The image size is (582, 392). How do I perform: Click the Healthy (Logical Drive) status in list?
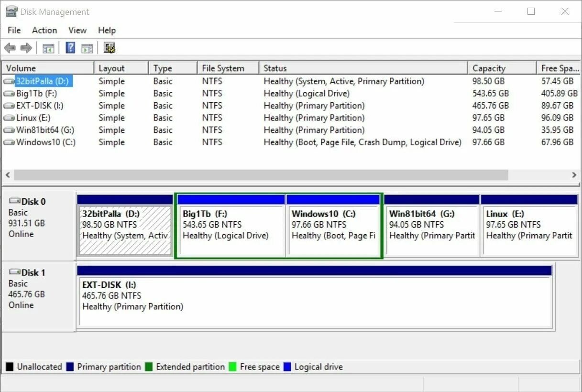click(307, 94)
